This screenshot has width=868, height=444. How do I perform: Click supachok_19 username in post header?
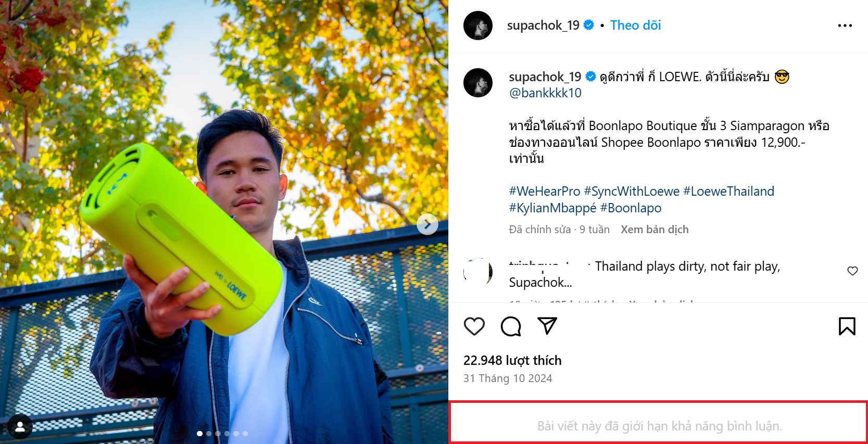pos(543,26)
